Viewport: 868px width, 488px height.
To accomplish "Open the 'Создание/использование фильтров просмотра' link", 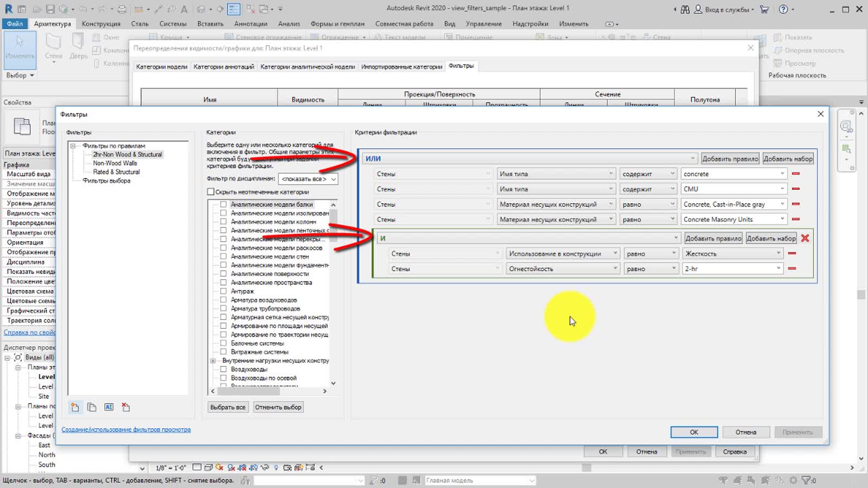I will [x=126, y=429].
